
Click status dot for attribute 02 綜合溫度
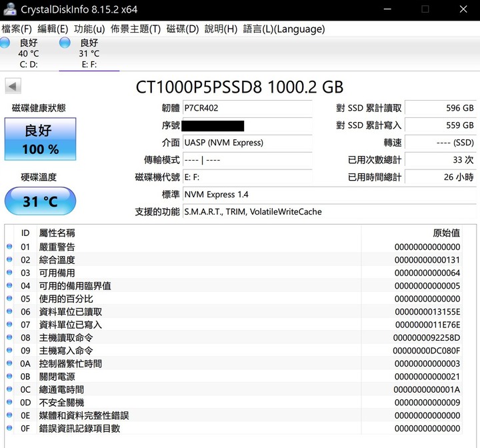[x=9, y=259]
